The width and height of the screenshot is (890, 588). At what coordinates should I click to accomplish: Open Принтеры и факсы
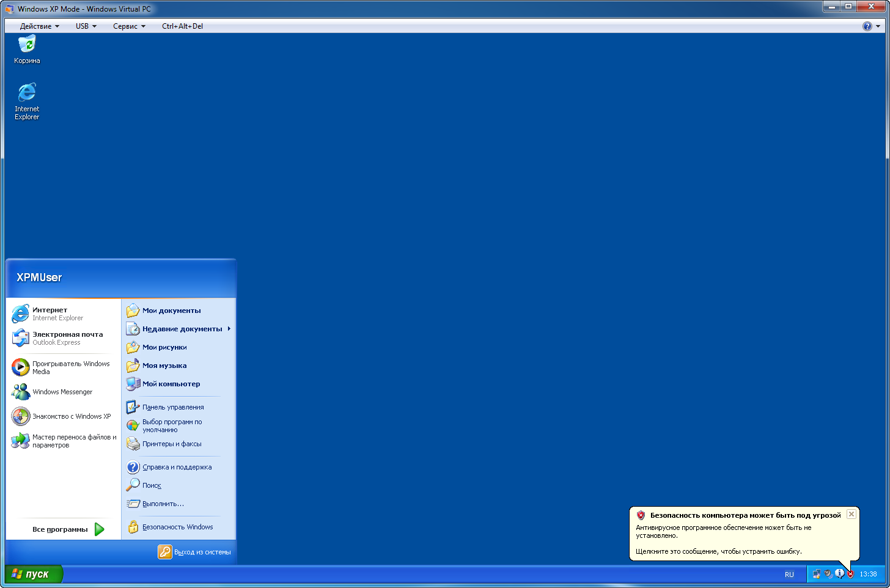click(x=178, y=444)
